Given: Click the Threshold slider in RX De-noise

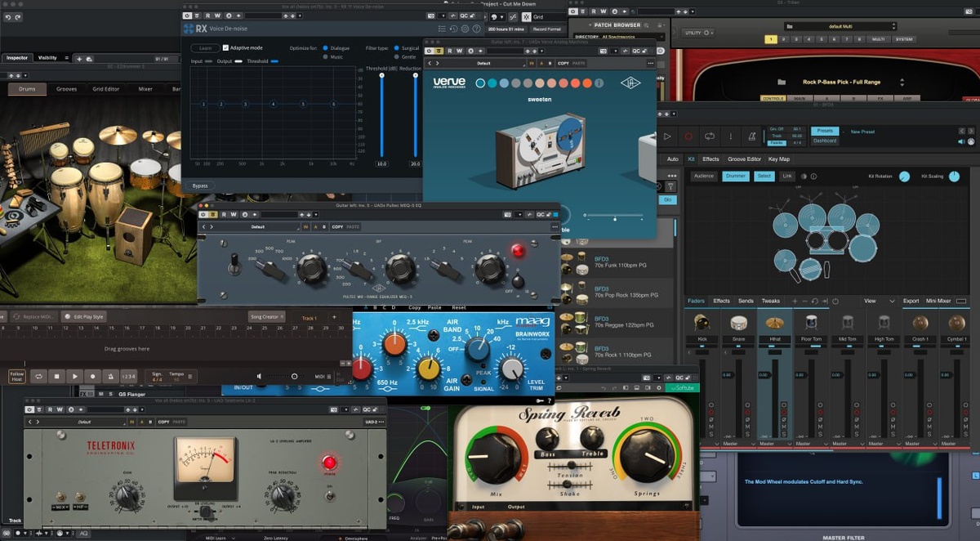Looking at the screenshot, I should point(381,114).
